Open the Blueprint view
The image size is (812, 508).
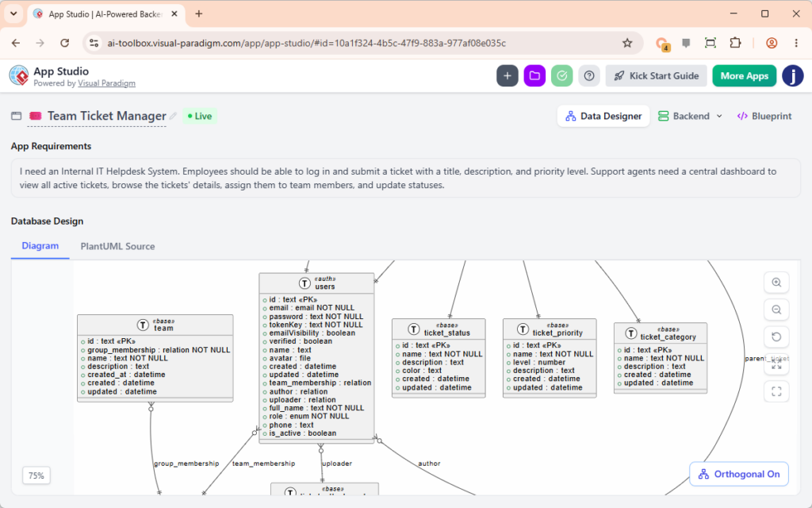tap(764, 116)
